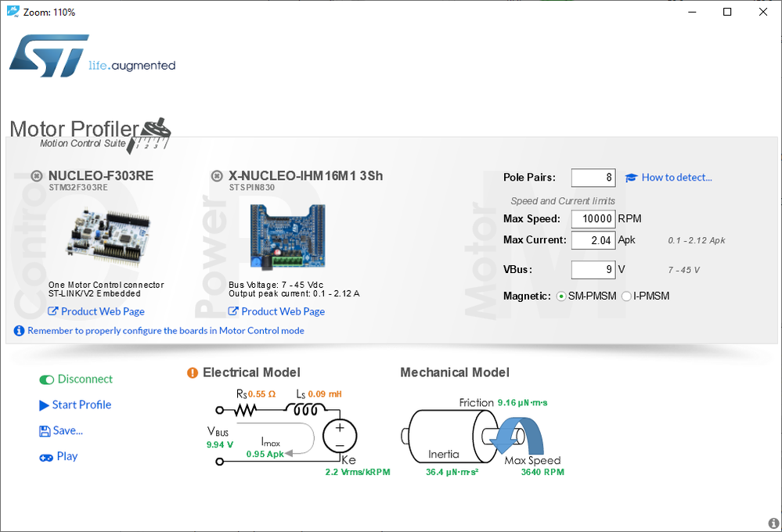782x532 pixels.
Task: Click the orange warning icon beside Electrical Model
Action: tap(193, 372)
